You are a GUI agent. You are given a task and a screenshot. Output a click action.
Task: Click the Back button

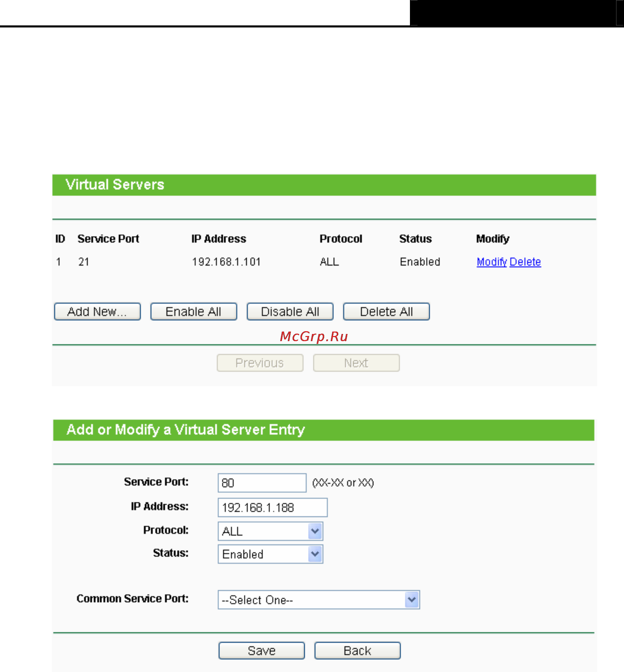(357, 651)
